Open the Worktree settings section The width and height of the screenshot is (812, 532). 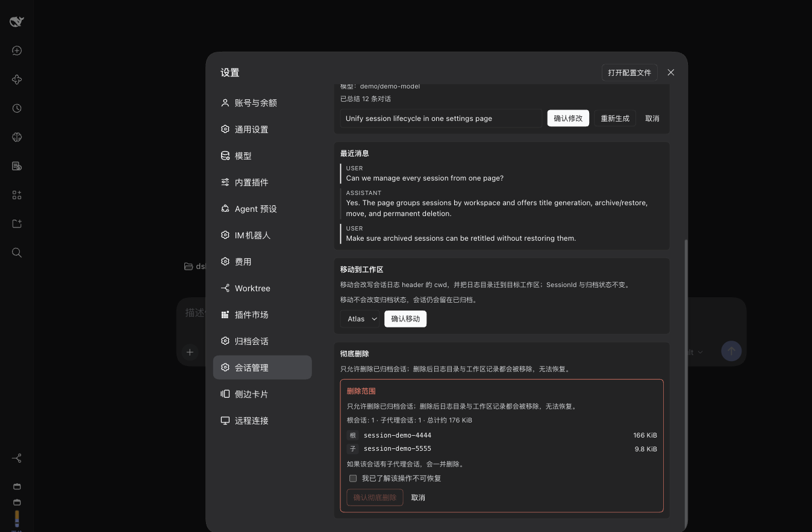263,288
